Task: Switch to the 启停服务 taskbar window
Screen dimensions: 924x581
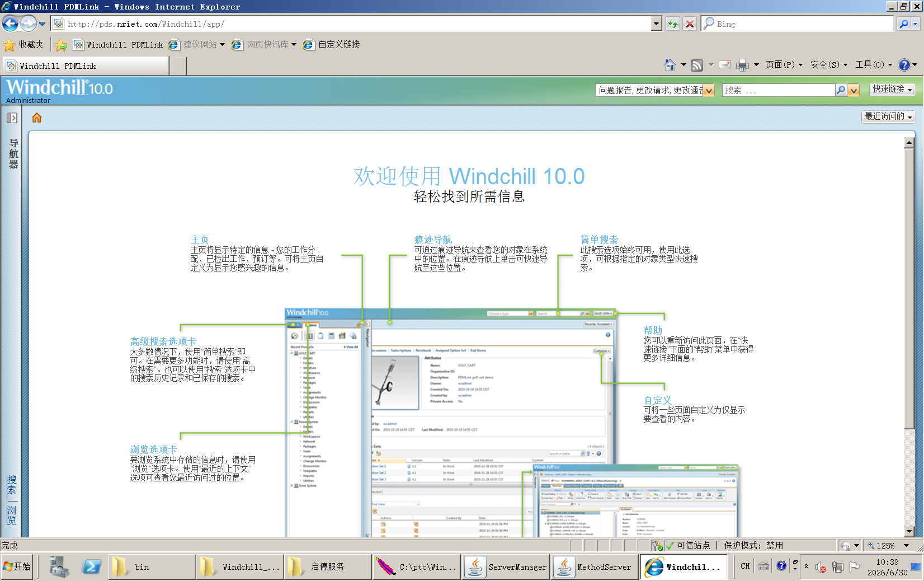Action: (328, 567)
